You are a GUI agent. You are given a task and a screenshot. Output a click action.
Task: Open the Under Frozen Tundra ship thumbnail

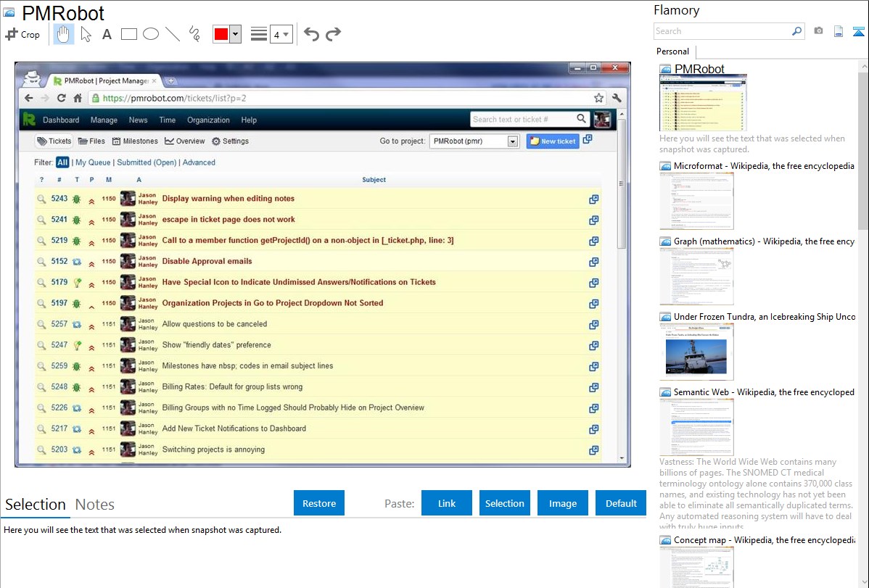pos(696,352)
